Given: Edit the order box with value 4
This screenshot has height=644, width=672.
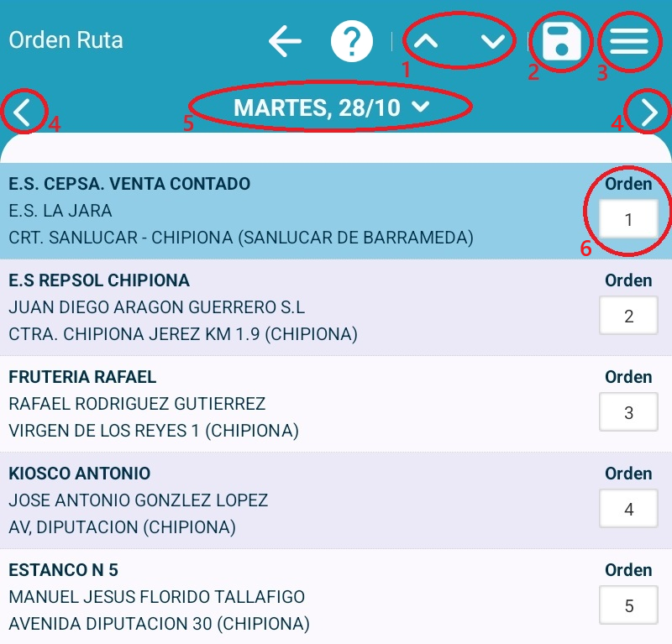Looking at the screenshot, I should pos(628,510).
